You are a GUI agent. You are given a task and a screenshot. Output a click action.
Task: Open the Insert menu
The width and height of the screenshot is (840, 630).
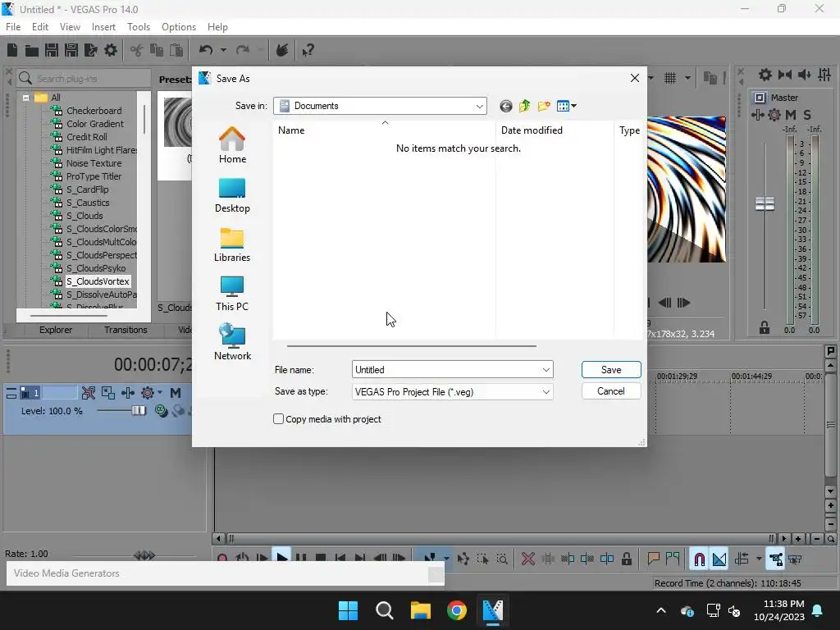click(103, 27)
